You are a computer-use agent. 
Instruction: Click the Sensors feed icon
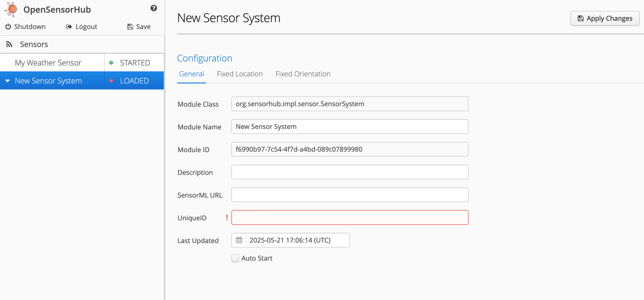[x=9, y=44]
